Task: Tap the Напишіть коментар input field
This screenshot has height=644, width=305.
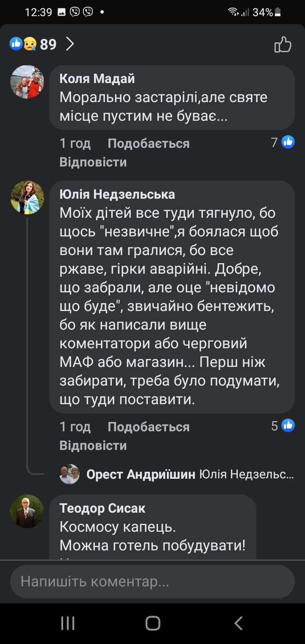Action: (x=152, y=581)
